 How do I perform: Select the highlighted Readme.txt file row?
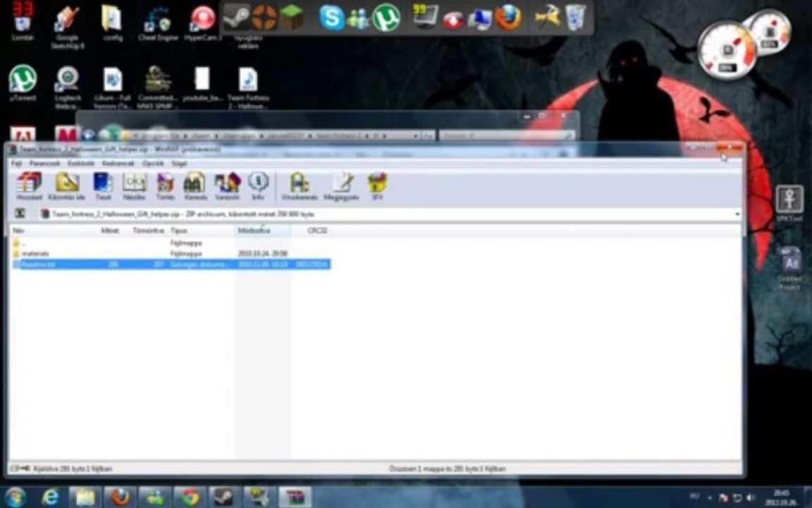click(x=171, y=265)
